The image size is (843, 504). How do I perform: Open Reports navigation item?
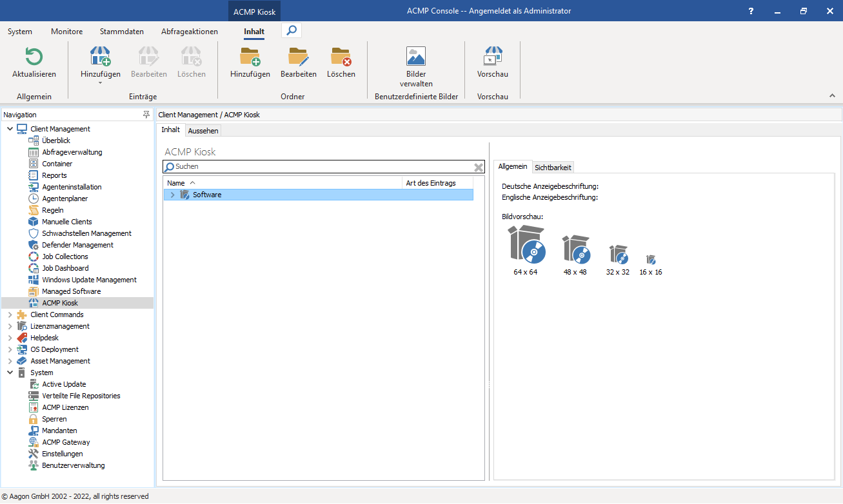coord(54,175)
